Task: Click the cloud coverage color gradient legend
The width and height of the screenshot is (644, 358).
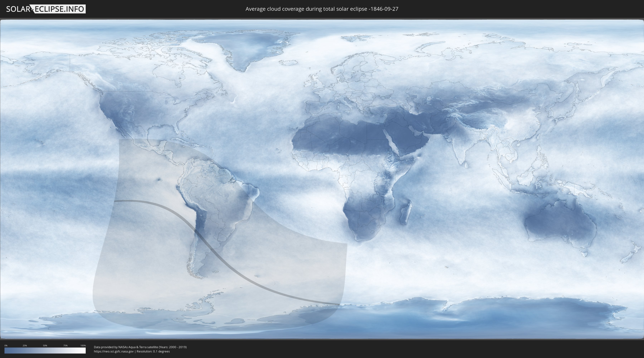Action: coord(45,350)
